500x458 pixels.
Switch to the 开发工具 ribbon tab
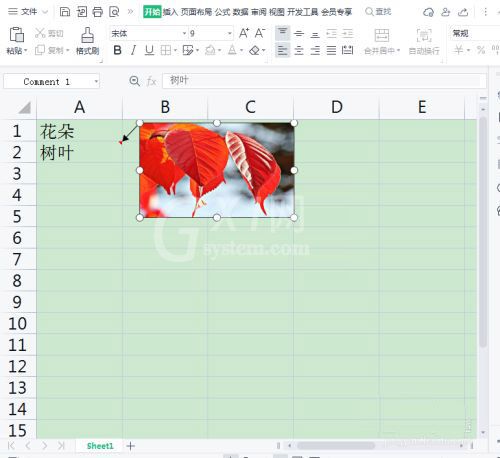[303, 12]
